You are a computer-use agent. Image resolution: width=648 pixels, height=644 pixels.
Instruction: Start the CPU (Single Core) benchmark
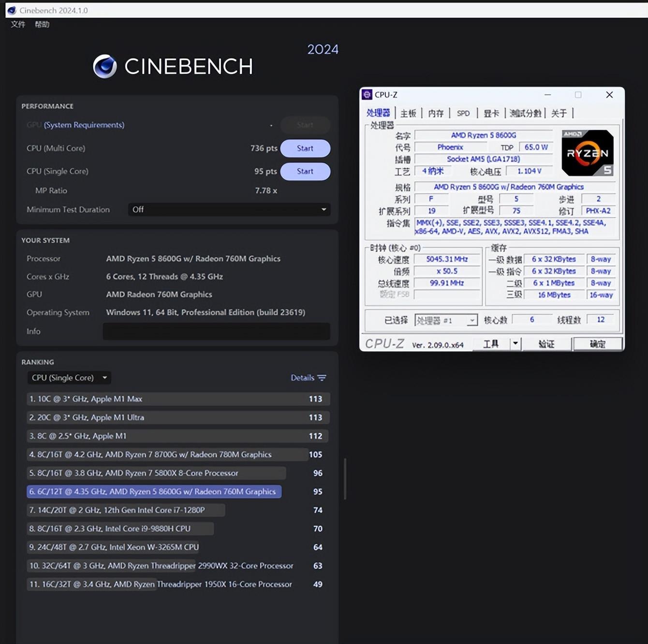pos(305,171)
